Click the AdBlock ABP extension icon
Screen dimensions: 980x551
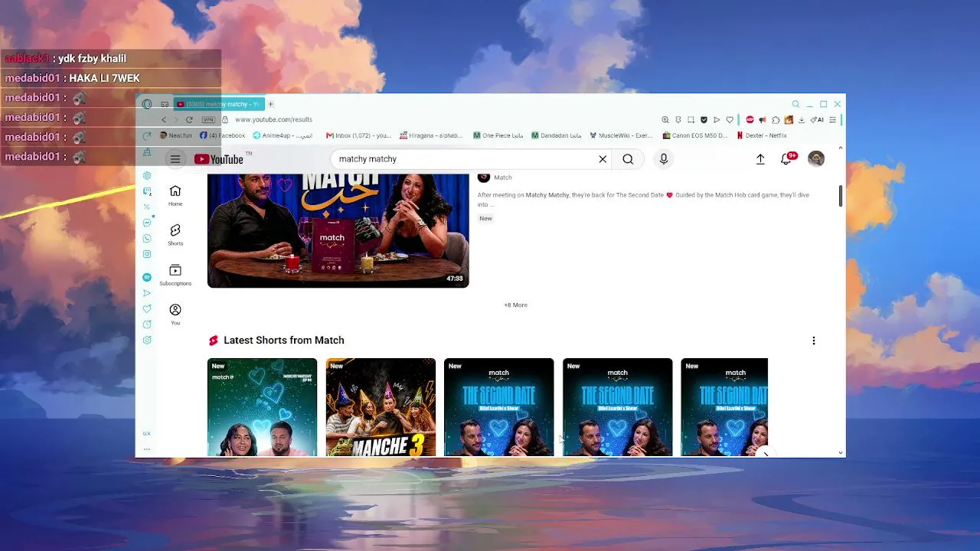tap(750, 119)
